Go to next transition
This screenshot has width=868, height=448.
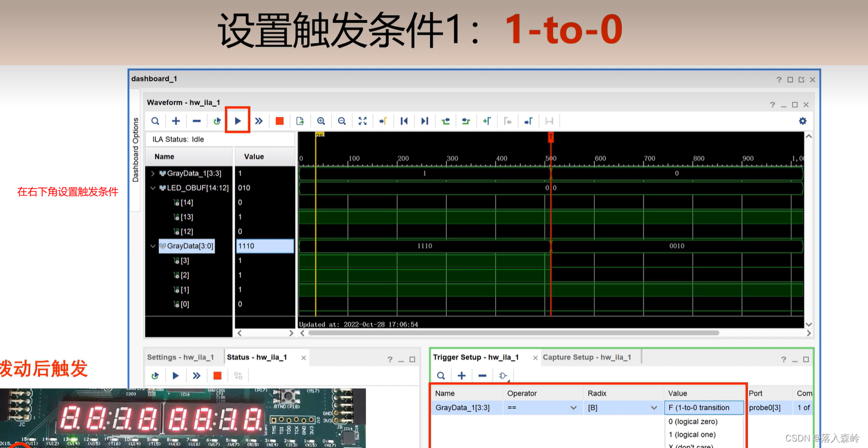click(466, 121)
